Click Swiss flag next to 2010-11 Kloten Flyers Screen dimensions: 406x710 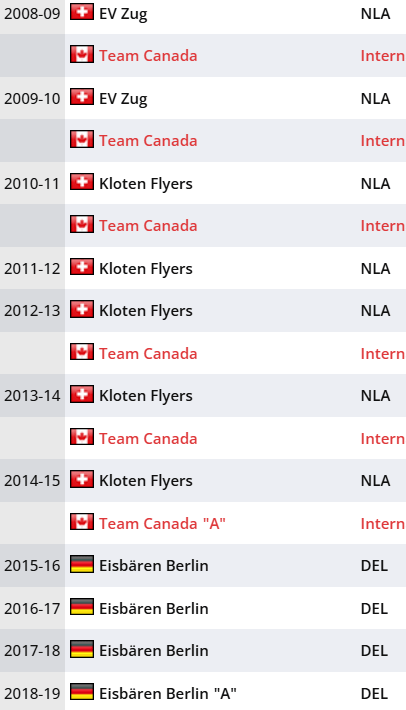[x=82, y=182]
